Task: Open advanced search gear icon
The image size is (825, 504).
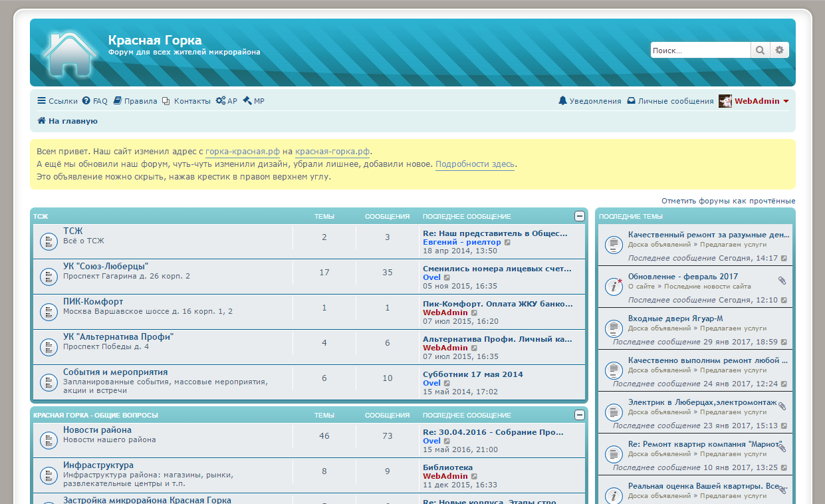Action: [780, 50]
